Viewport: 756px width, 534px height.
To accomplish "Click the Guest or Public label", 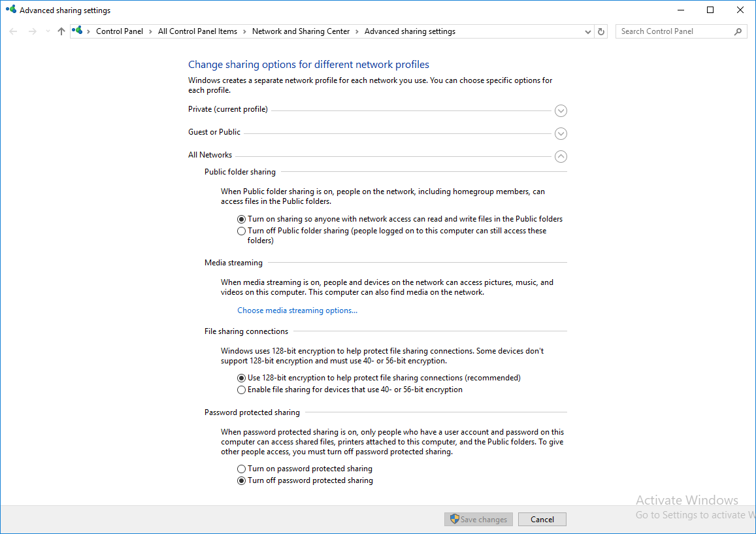I will [214, 131].
